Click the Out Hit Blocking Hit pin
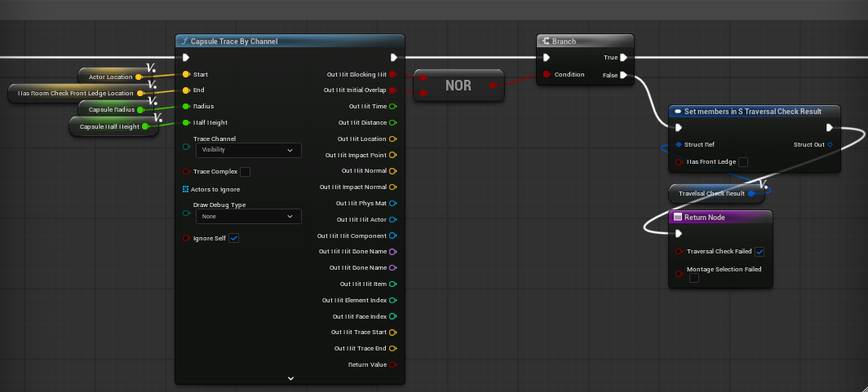 point(392,74)
